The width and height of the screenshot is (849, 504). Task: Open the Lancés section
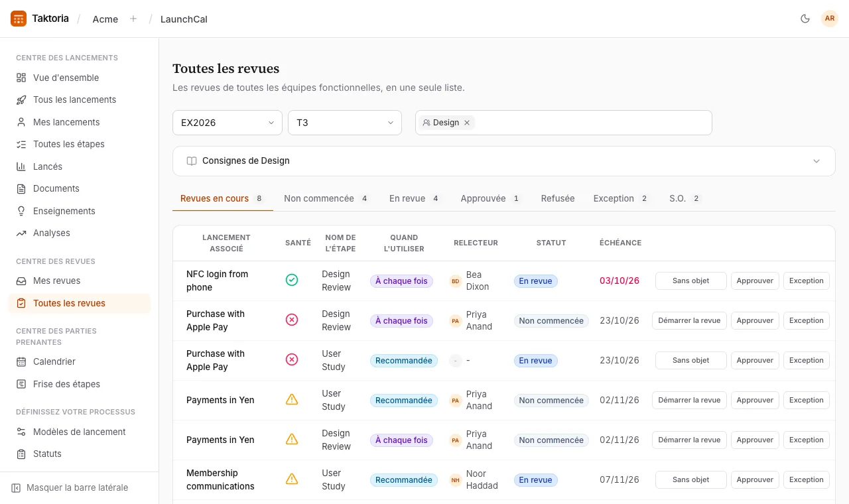tap(79, 166)
